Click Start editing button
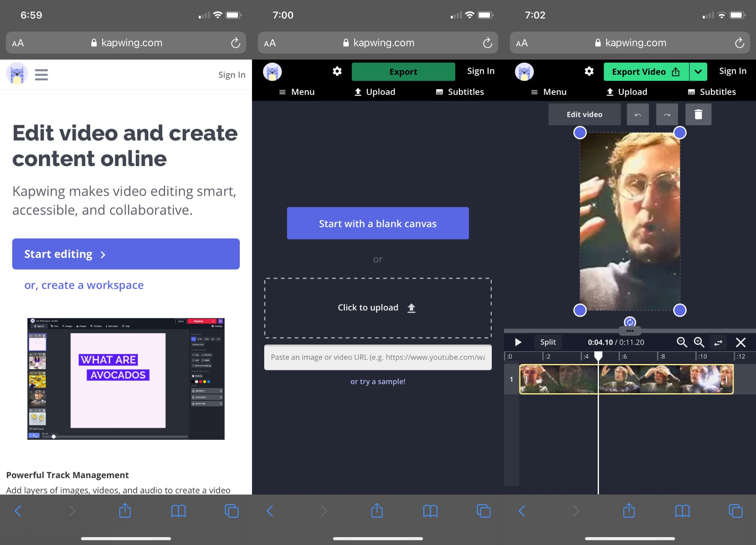 [126, 254]
